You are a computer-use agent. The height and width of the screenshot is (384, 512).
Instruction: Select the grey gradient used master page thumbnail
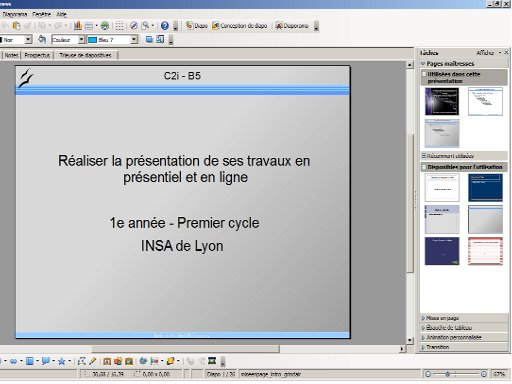pyautogui.click(x=442, y=133)
